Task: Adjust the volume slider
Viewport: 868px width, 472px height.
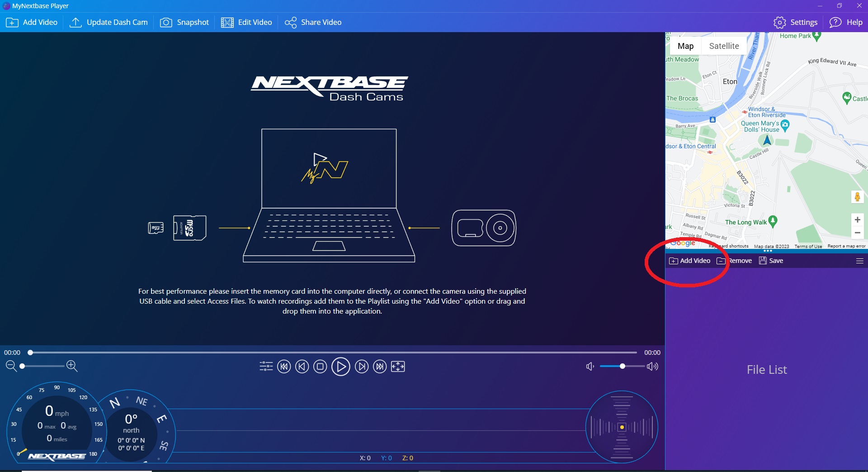Action: 622,366
